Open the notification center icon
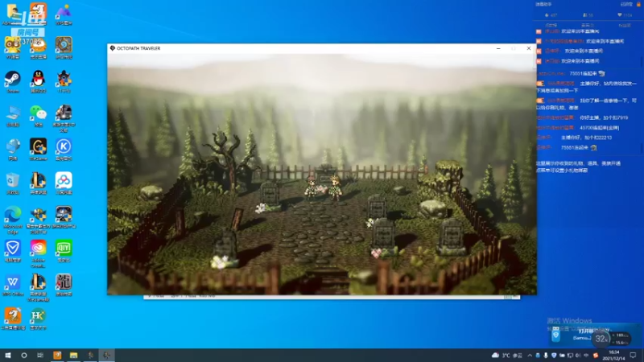 click(633, 356)
